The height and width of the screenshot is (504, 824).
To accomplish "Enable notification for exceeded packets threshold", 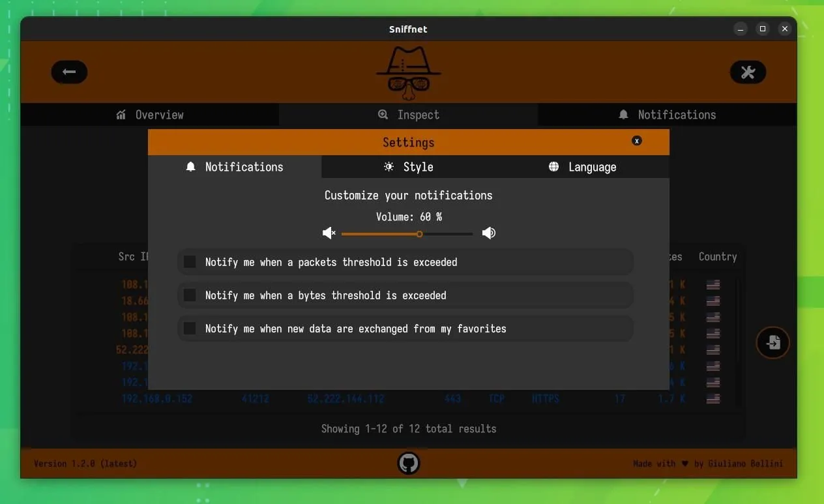I will (190, 261).
